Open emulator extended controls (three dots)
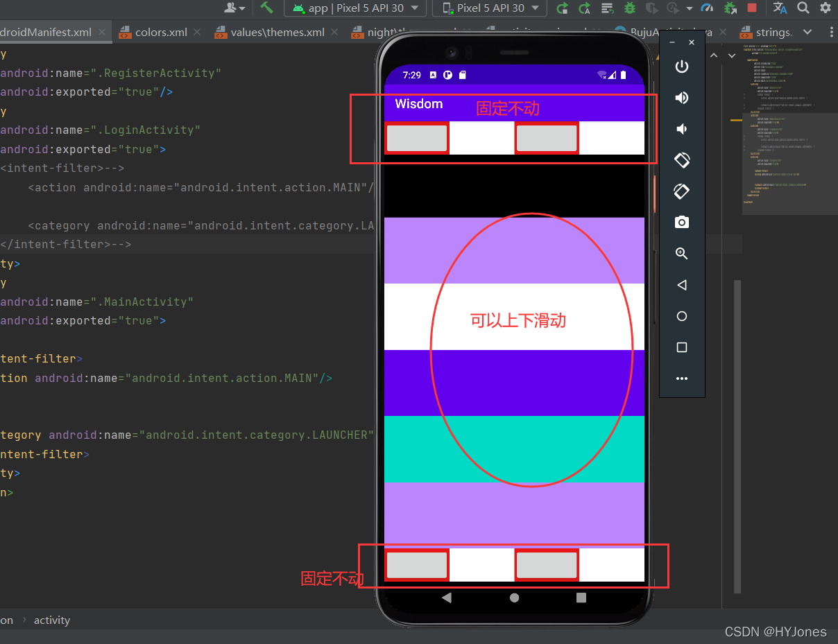 682,378
